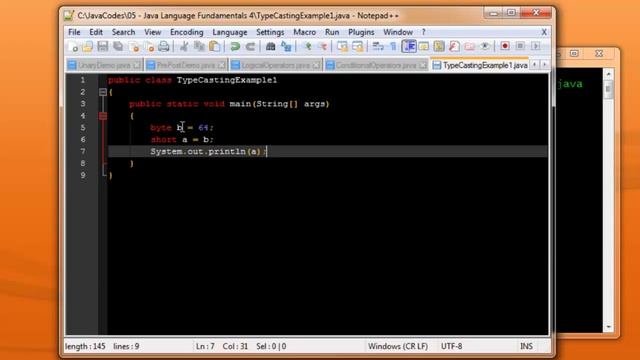Click up arrow of background window scrollbar
640x360 pixels.
point(608,74)
